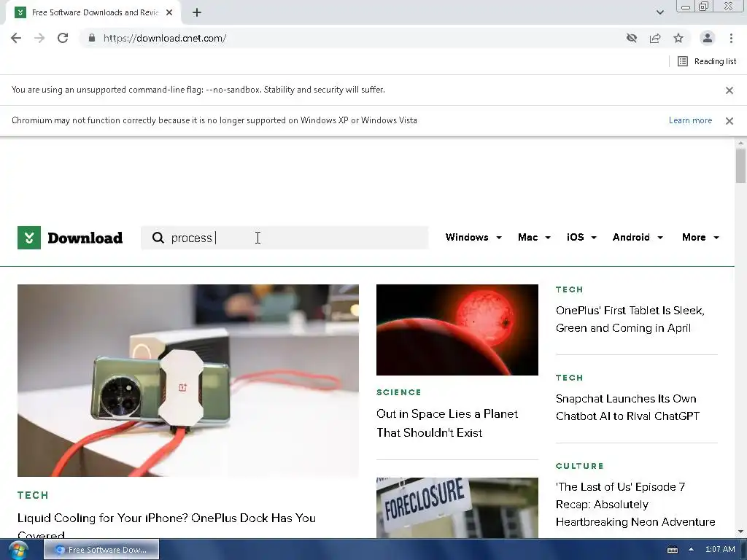Expand the Windows dropdown menu

tap(473, 237)
